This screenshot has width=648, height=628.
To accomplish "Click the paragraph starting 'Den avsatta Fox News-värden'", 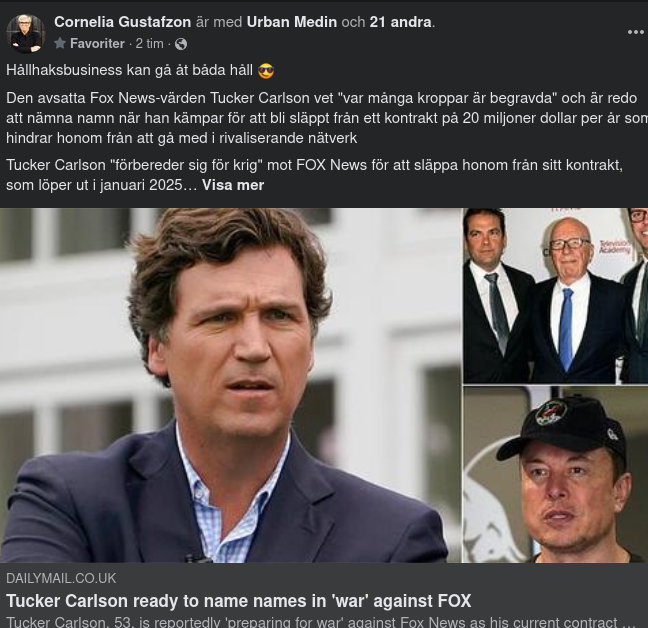I will coord(320,118).
